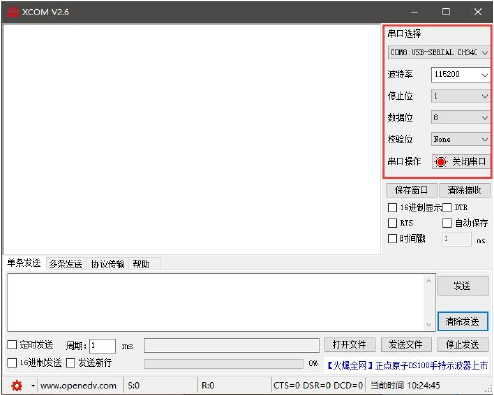This screenshot has height=395, width=494.
Task: Switch to the 协议传输 tab
Action: 108,264
